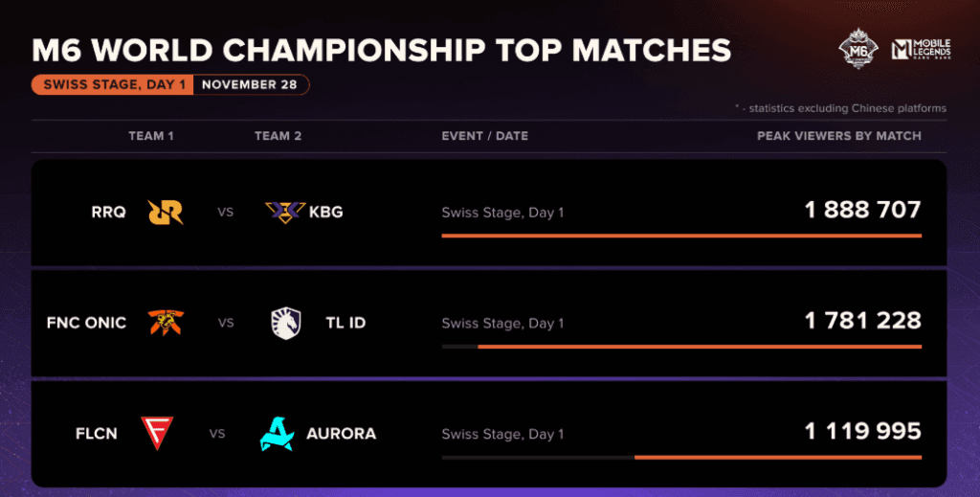Click the Mobile Legends Bang Bang logo
The image size is (980, 497).
(922, 49)
